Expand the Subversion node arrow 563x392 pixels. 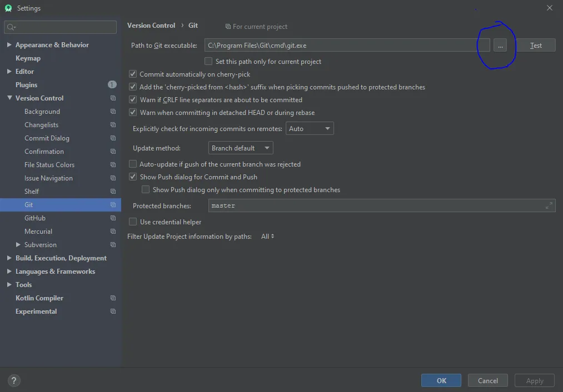coord(18,245)
